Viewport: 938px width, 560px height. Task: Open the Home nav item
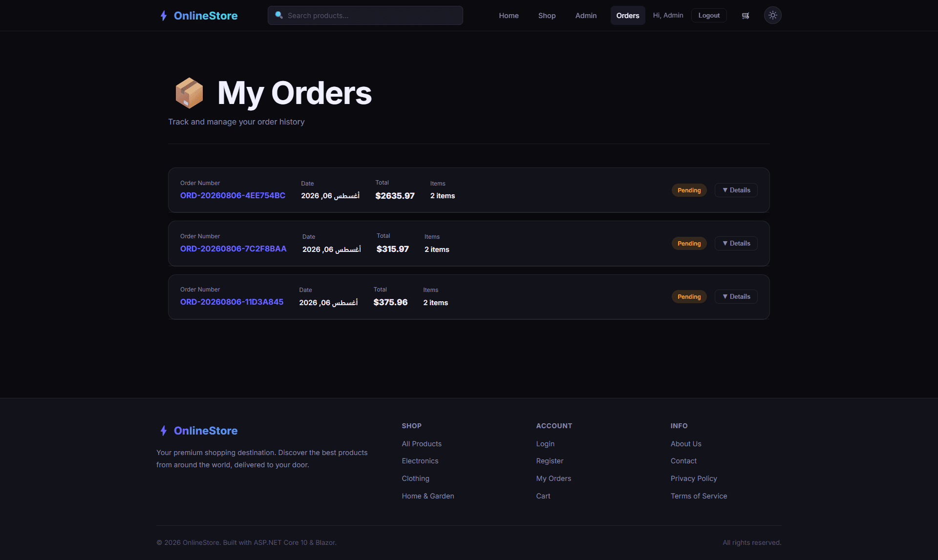pos(509,15)
